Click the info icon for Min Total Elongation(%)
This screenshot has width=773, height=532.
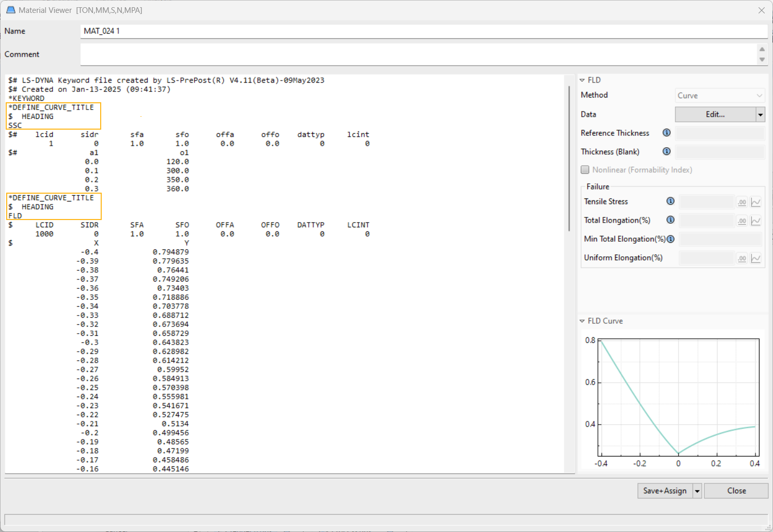[670, 239]
